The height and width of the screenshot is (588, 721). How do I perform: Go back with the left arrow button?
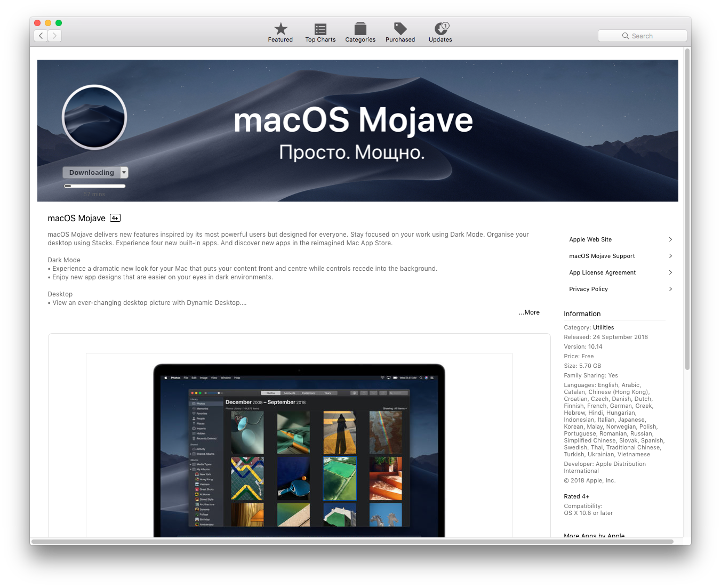41,36
